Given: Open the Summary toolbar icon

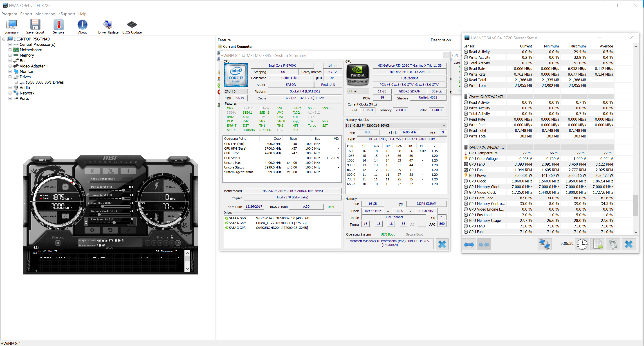Looking at the screenshot, I should [x=11, y=27].
